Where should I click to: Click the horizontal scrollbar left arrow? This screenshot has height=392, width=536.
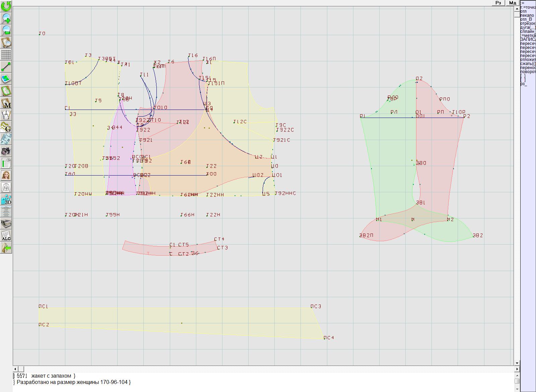pos(15,369)
